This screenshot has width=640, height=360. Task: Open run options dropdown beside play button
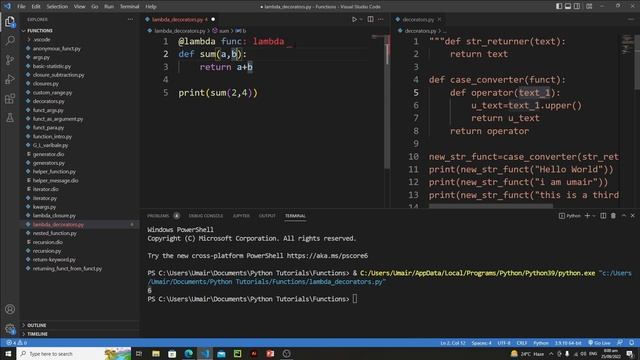[361, 19]
